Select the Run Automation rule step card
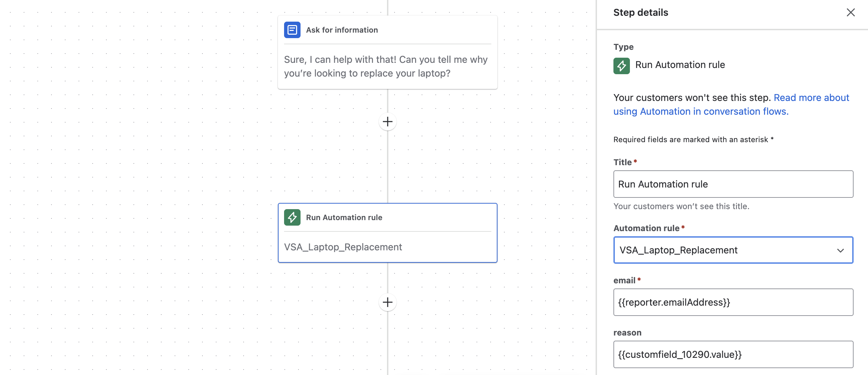This screenshot has height=375, width=868. [x=388, y=233]
